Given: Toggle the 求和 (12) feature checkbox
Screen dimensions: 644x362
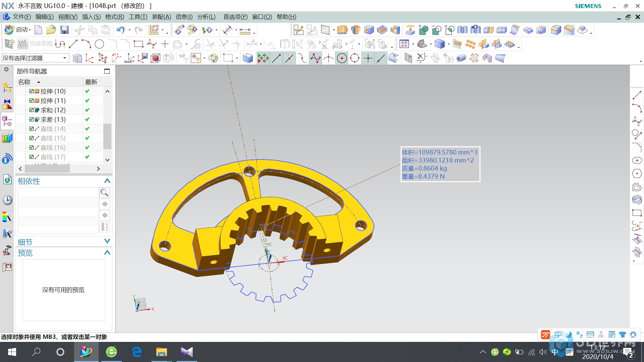Looking at the screenshot, I should (x=32, y=110).
